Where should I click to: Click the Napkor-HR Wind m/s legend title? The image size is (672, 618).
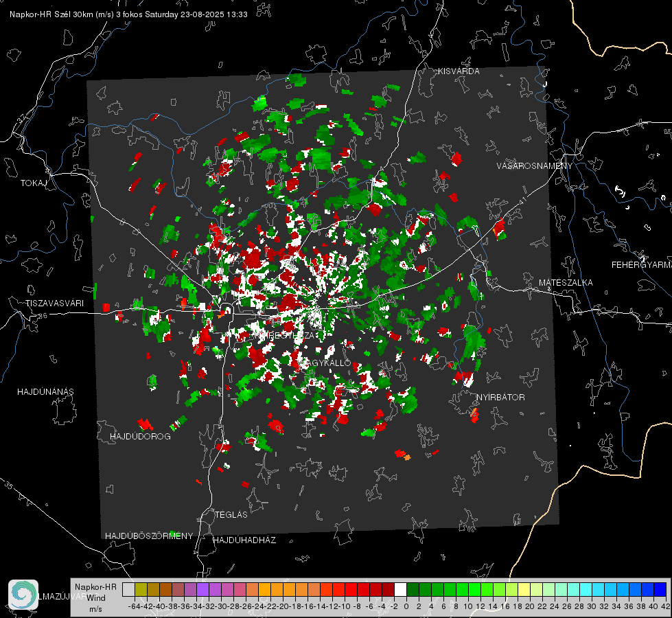click(95, 598)
